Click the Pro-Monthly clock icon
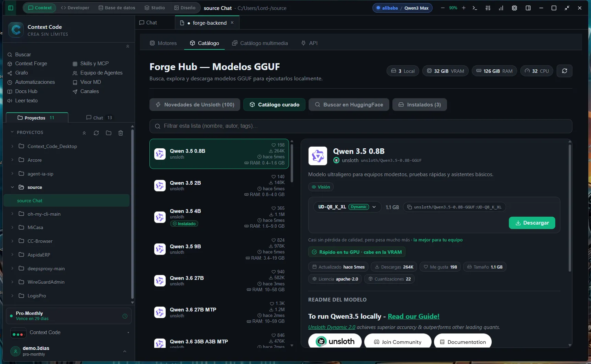The width and height of the screenshot is (591, 364). tap(125, 316)
